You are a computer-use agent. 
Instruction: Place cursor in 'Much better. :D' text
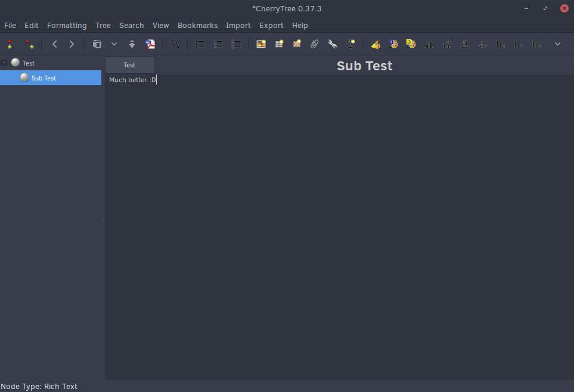pos(132,80)
